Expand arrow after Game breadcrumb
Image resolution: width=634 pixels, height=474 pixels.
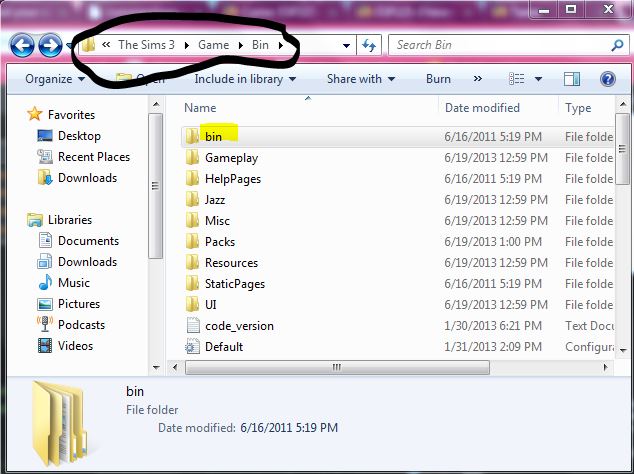(x=241, y=45)
